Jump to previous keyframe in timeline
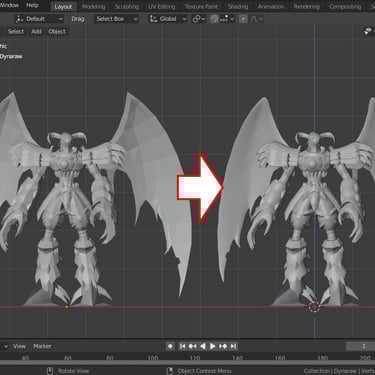Image resolution: width=375 pixels, height=375 pixels. pos(192,346)
